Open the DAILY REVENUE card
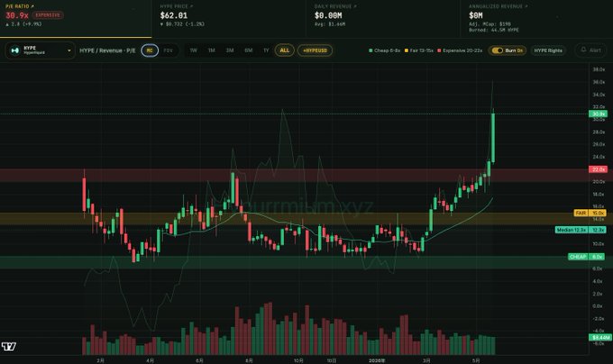This screenshot has height=364, width=613. [383, 19]
